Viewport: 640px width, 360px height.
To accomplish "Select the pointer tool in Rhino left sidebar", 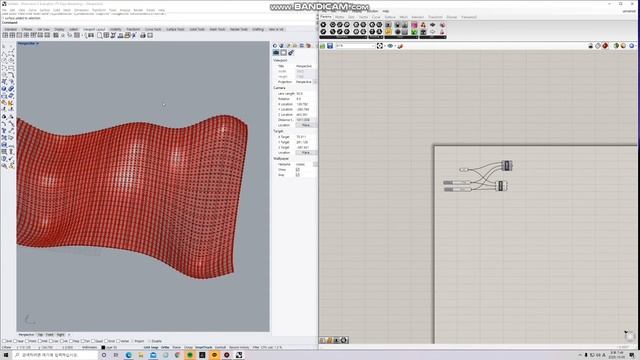I will 4,47.
